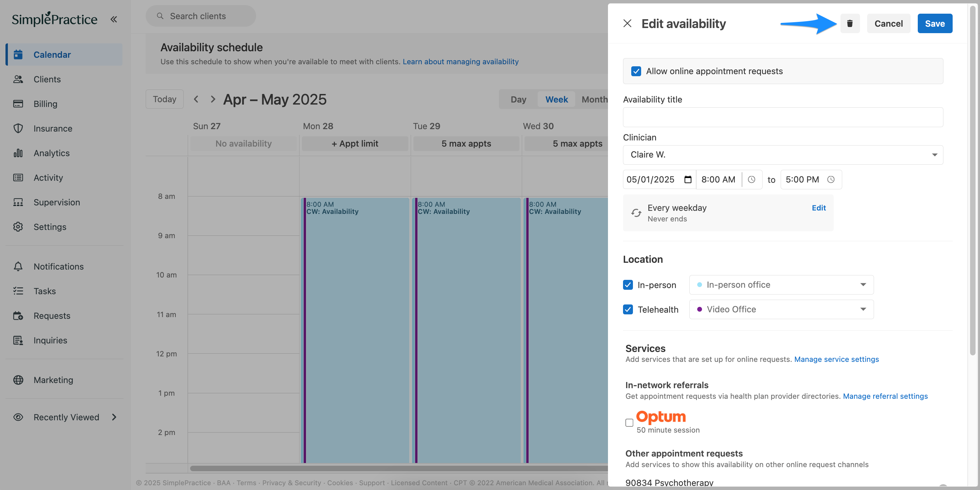Image resolution: width=980 pixels, height=490 pixels.
Task: Add Appt limit for Mon 28
Action: tap(355, 144)
